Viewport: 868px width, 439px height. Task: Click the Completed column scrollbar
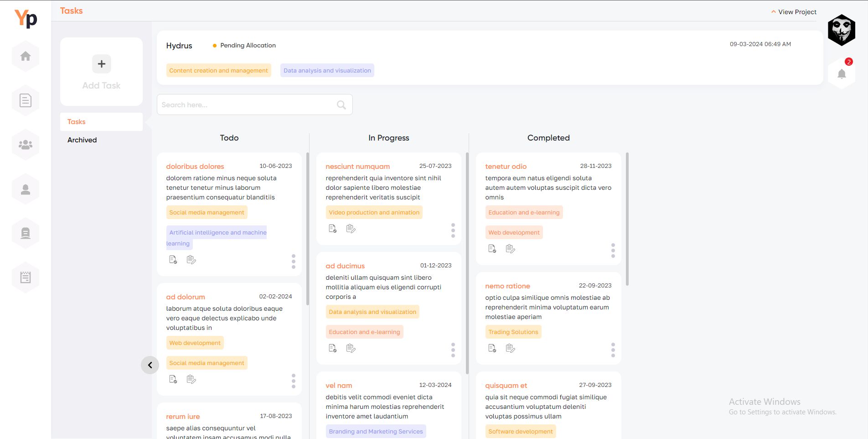[x=627, y=219]
